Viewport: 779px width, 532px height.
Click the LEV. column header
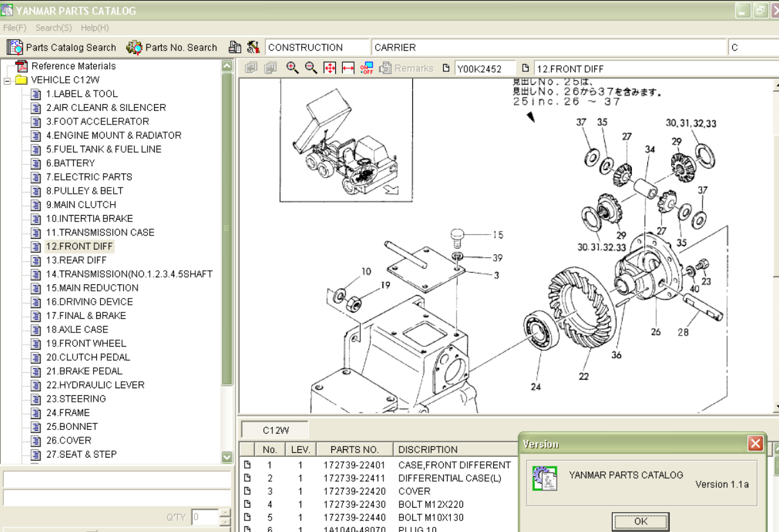pos(300,449)
